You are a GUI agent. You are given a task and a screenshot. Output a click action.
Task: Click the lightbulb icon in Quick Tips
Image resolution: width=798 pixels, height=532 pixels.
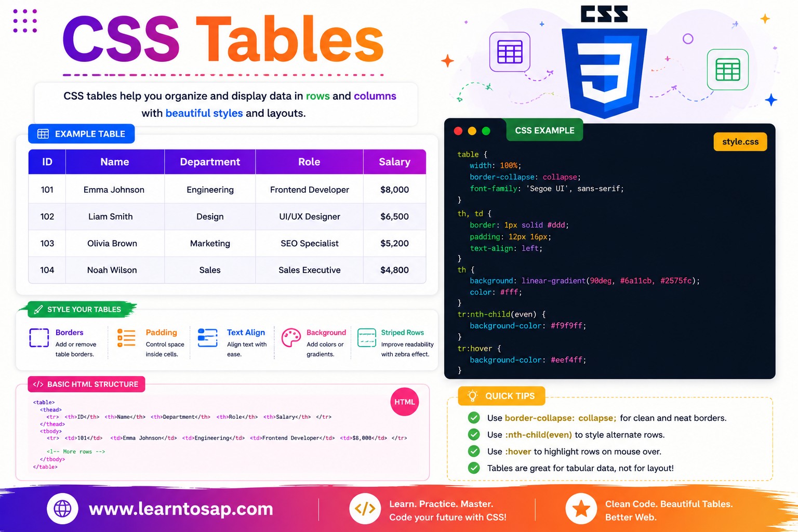(x=472, y=396)
